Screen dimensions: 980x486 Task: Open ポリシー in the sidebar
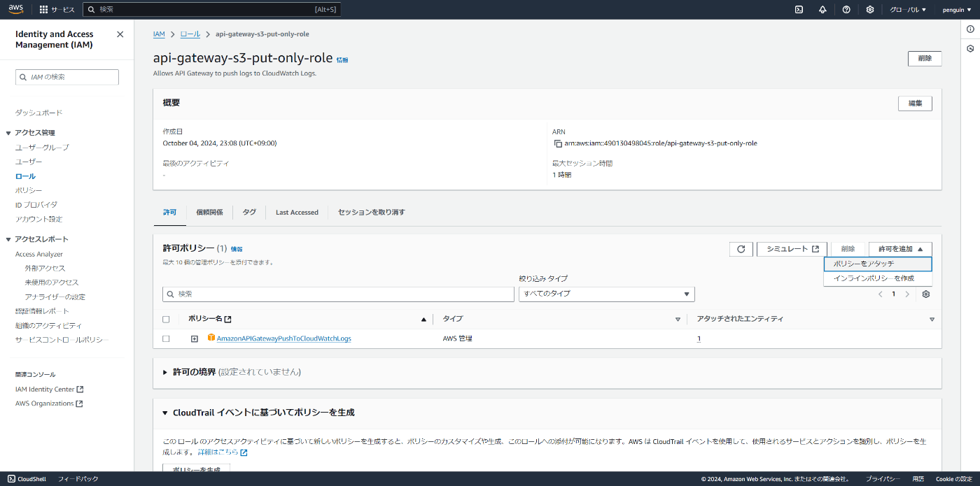coord(29,191)
